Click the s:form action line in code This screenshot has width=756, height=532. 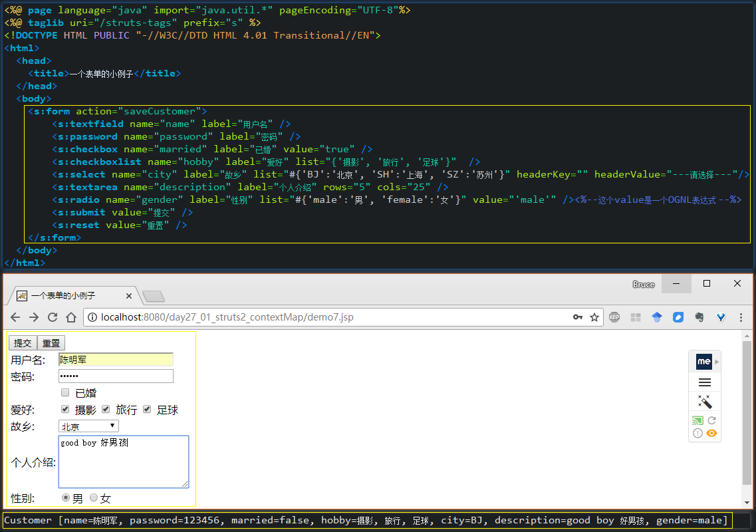[x=118, y=112]
